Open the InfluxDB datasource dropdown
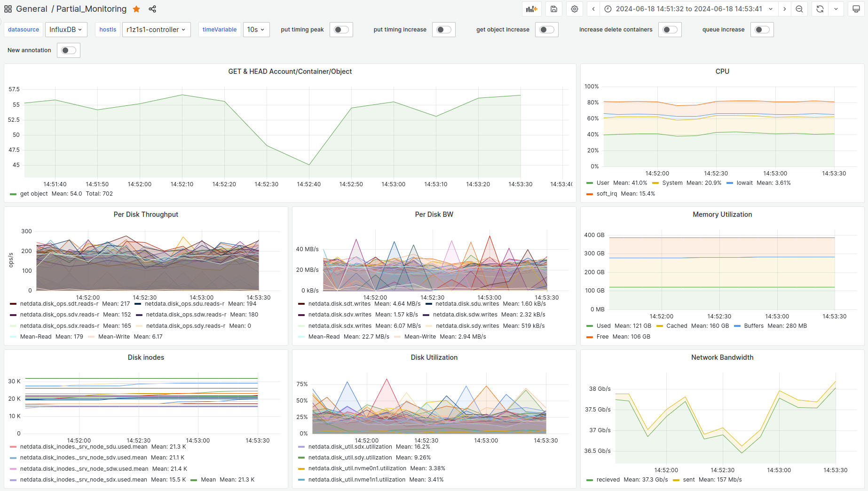Image resolution: width=868 pixels, height=491 pixels. coord(66,30)
